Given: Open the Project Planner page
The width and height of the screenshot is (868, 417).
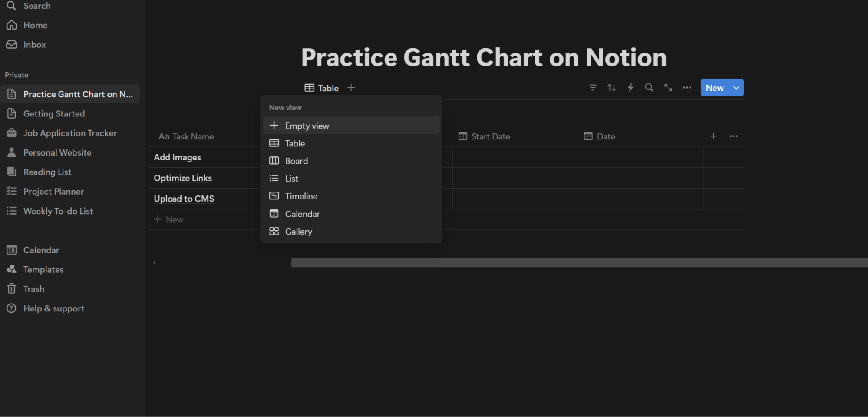Looking at the screenshot, I should coord(53,191).
